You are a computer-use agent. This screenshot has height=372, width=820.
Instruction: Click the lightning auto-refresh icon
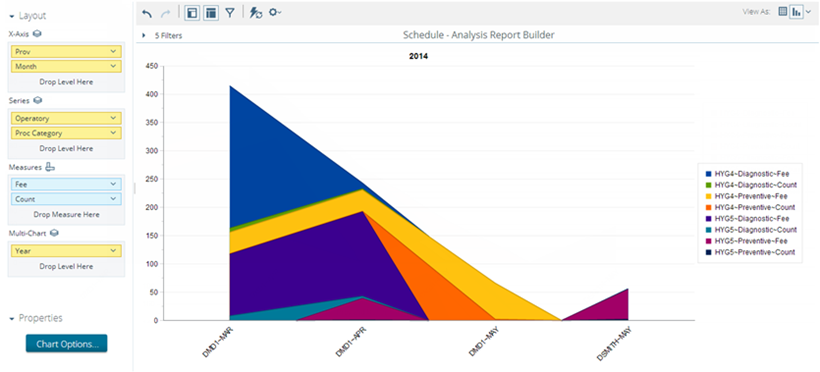point(255,13)
